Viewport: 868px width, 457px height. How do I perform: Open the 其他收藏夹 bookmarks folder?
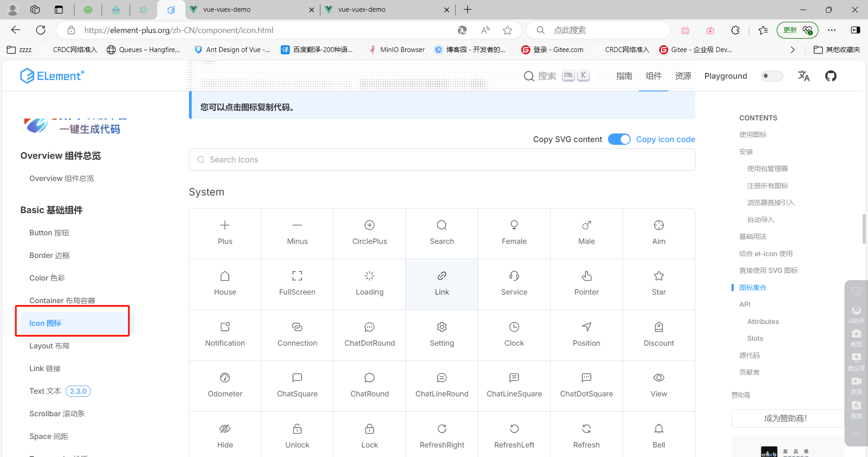coord(837,50)
